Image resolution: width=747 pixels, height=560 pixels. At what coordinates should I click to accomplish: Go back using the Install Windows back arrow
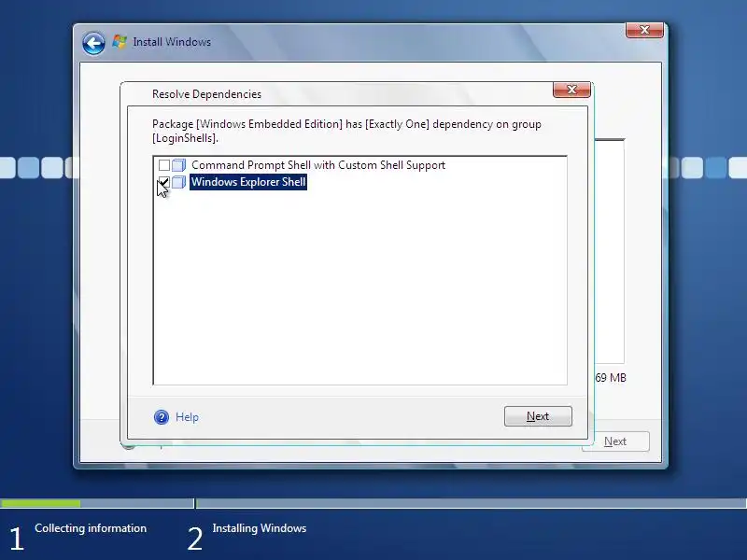click(x=93, y=44)
